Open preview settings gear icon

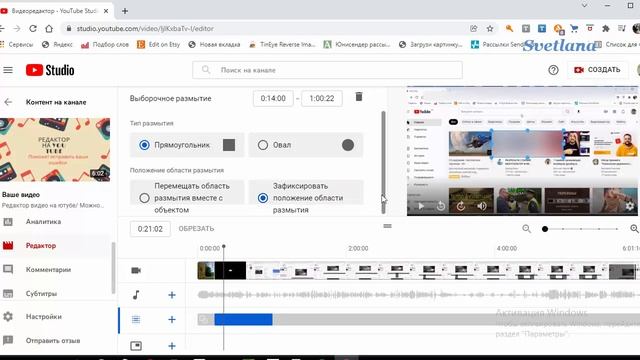point(630,206)
